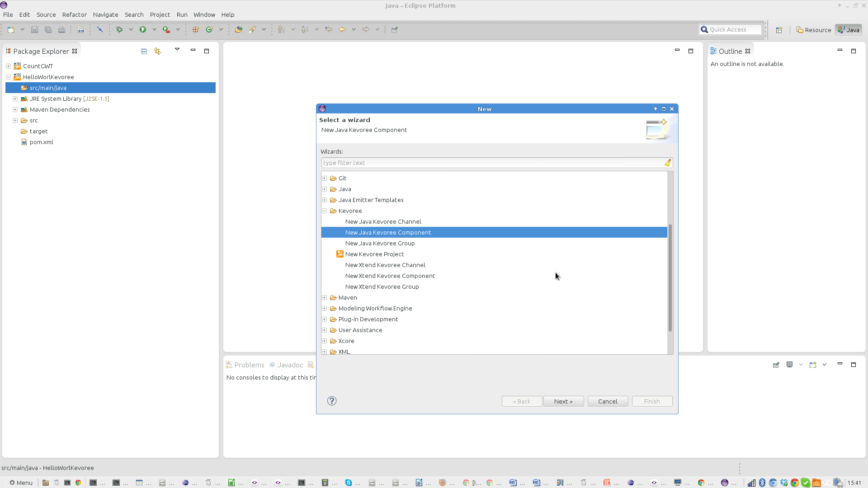Open the Navigate menu
868x488 pixels.
105,14
